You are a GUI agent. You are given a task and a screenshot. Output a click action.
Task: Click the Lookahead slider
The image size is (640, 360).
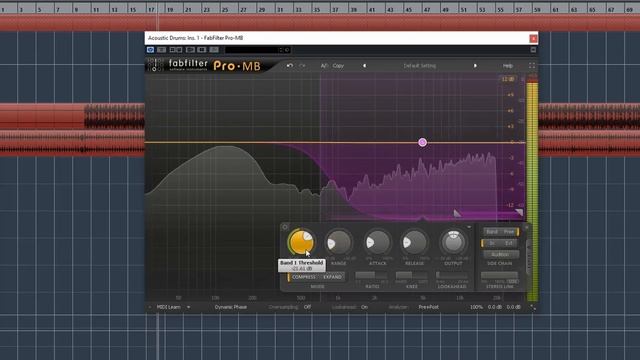coord(452,276)
